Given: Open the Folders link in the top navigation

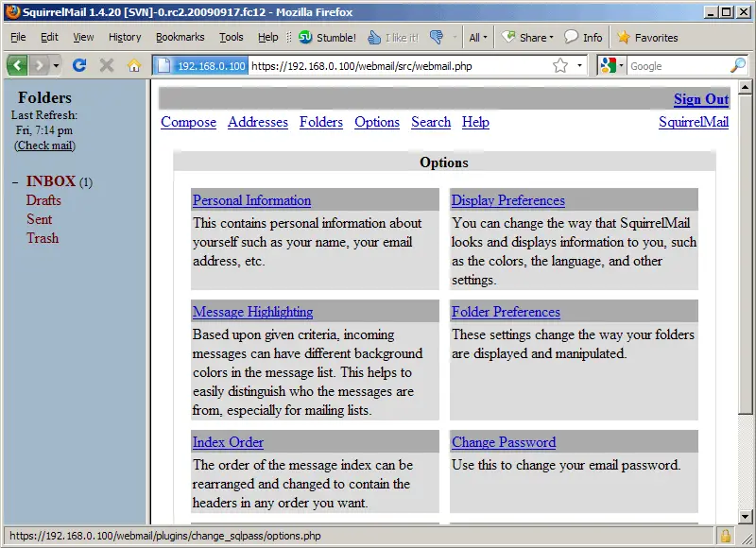Looking at the screenshot, I should point(321,122).
